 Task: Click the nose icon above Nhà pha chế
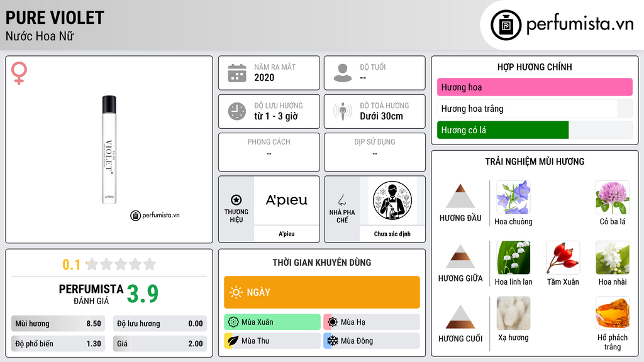pos(341,200)
